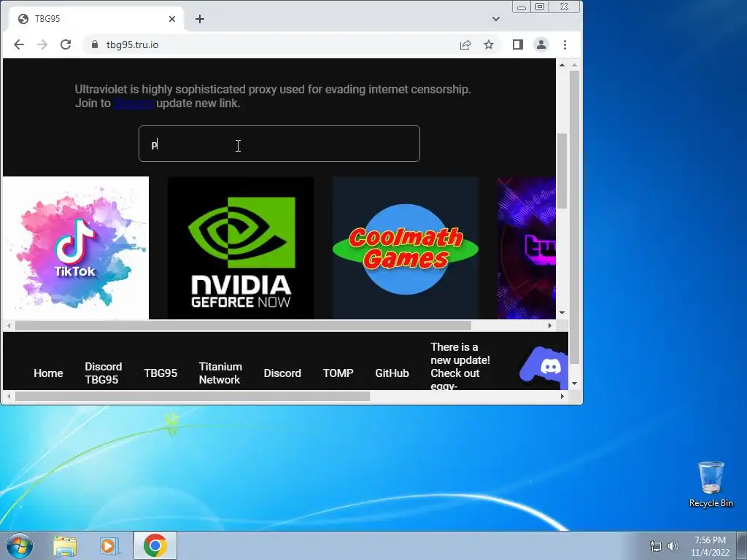Click the outer bottom scrollbar thumb

[x=193, y=396]
